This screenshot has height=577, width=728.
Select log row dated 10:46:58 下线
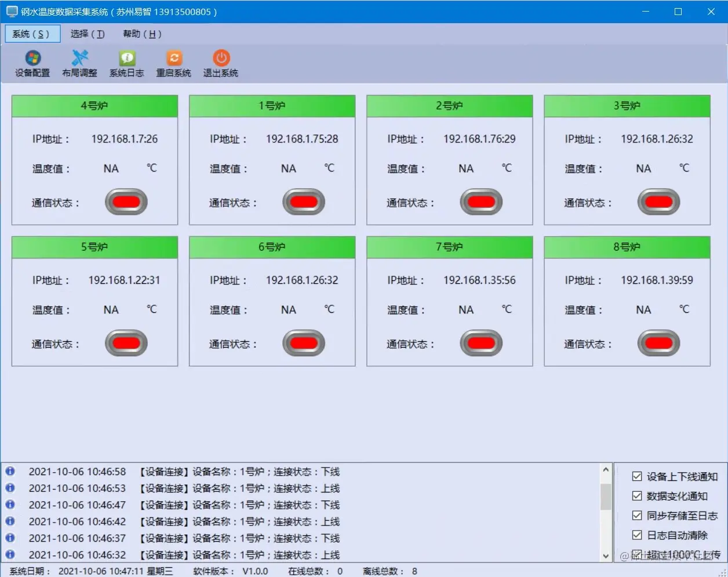[x=300, y=472]
